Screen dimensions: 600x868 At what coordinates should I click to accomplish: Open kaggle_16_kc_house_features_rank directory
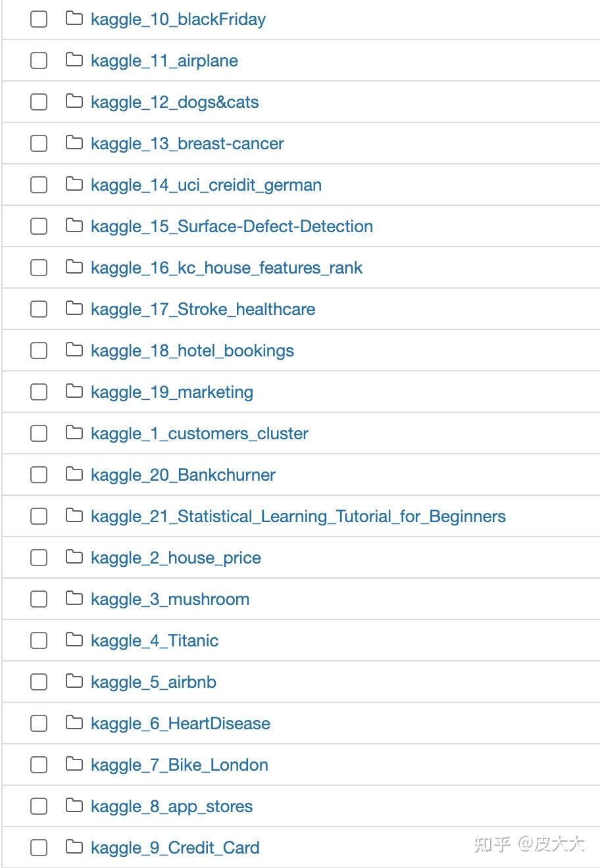(227, 268)
